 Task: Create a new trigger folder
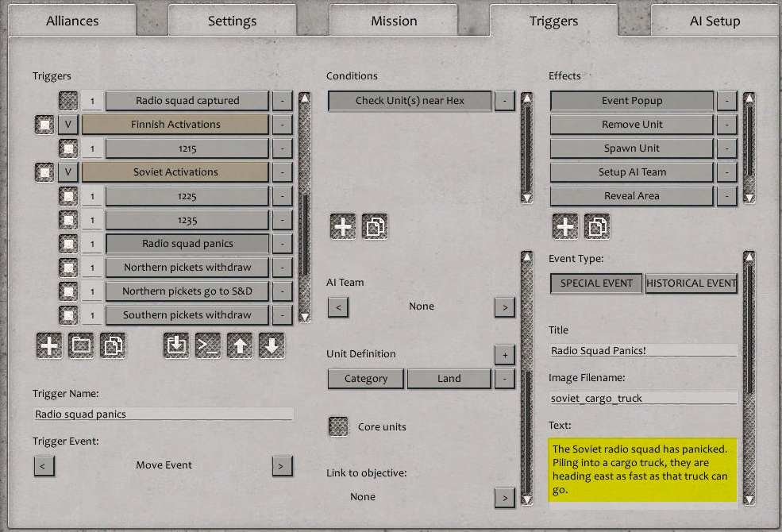[x=81, y=345]
